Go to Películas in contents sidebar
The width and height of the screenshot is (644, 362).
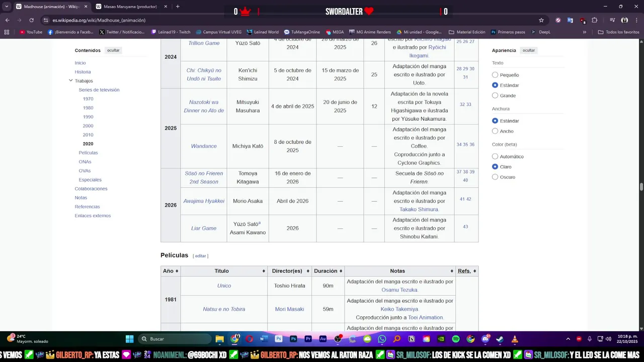[88, 152]
